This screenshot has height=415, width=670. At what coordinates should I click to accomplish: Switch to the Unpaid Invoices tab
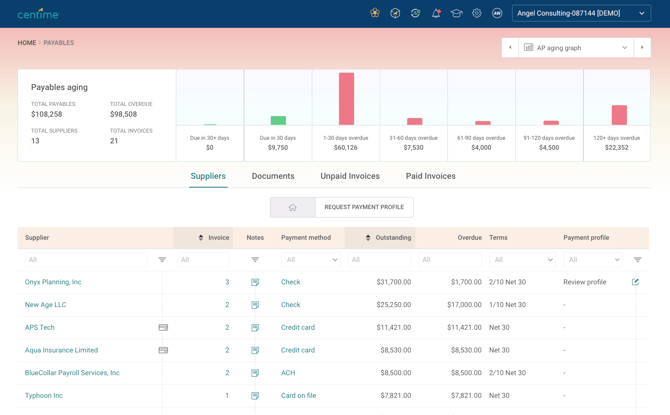tap(350, 176)
